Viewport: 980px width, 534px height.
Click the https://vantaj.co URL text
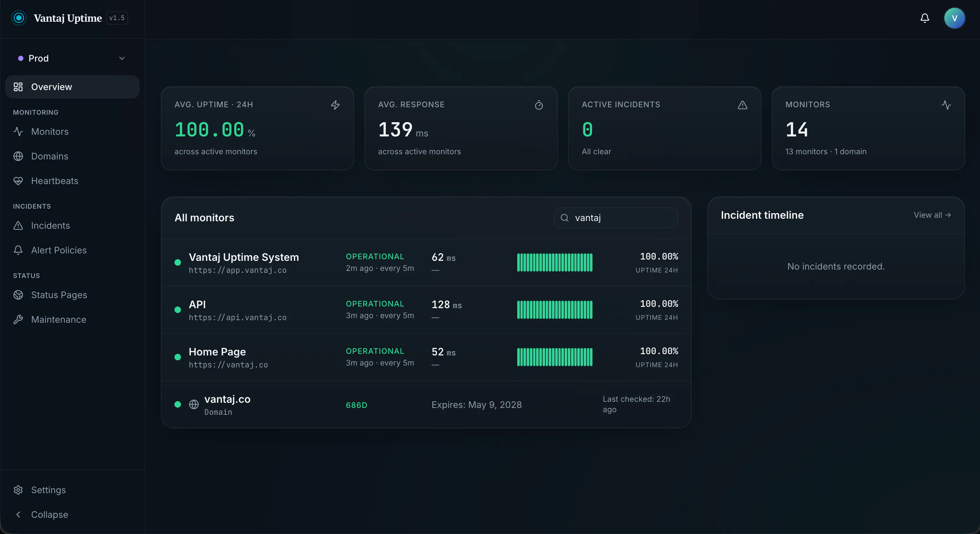coord(228,365)
